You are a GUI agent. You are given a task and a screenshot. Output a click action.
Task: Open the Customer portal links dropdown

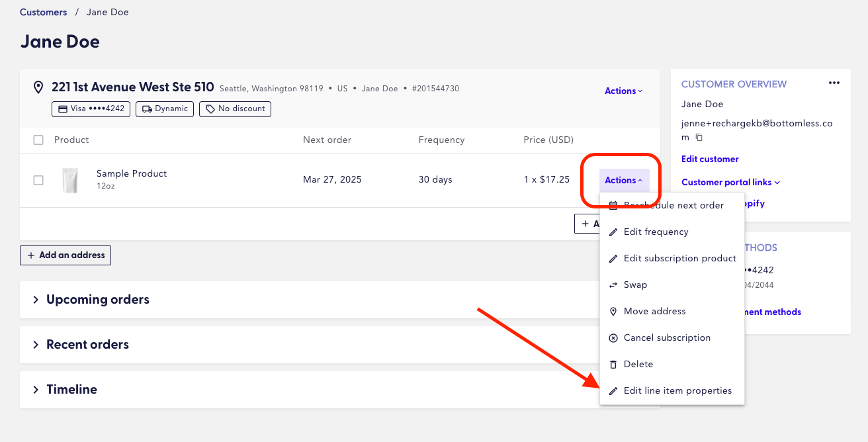(730, 183)
